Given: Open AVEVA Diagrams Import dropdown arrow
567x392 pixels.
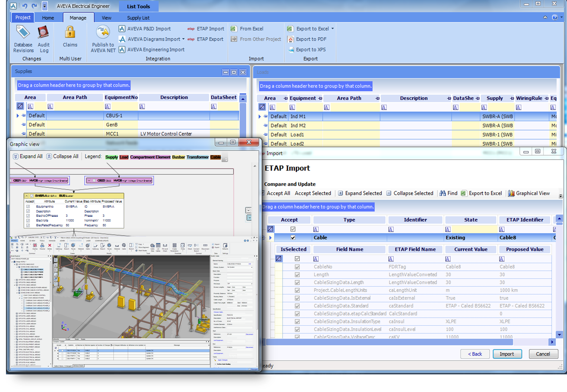Looking at the screenshot, I should 183,39.
